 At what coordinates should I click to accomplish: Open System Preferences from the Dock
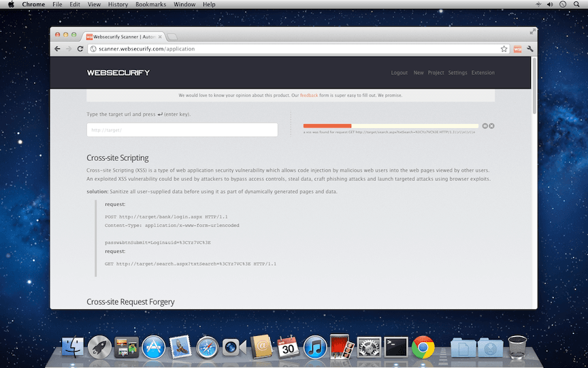[x=369, y=347]
